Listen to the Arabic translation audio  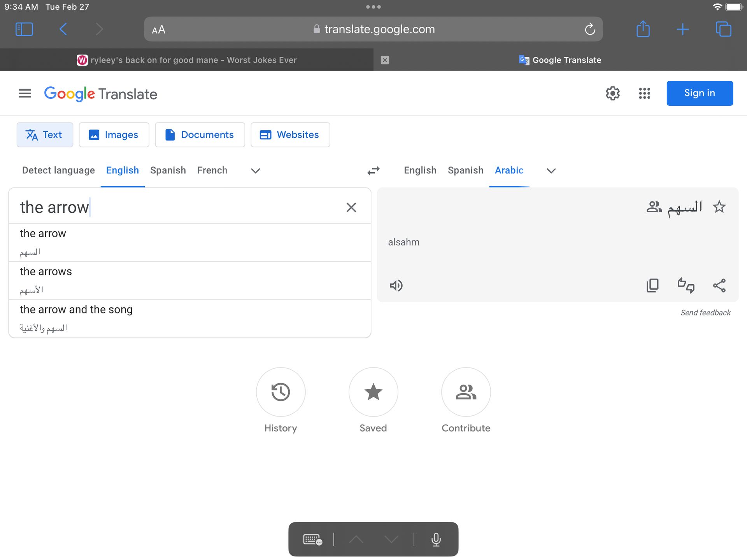[396, 285]
